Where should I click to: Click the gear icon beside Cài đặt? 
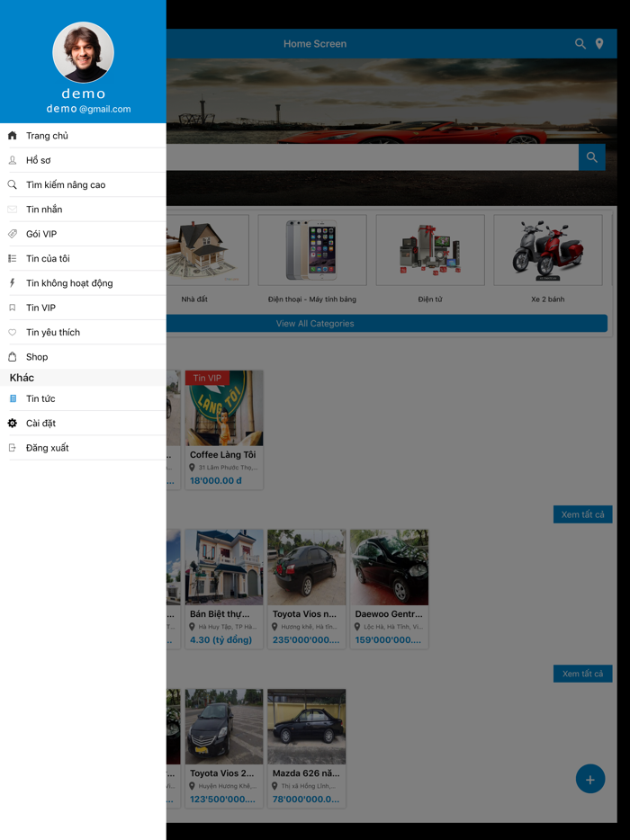click(13, 424)
